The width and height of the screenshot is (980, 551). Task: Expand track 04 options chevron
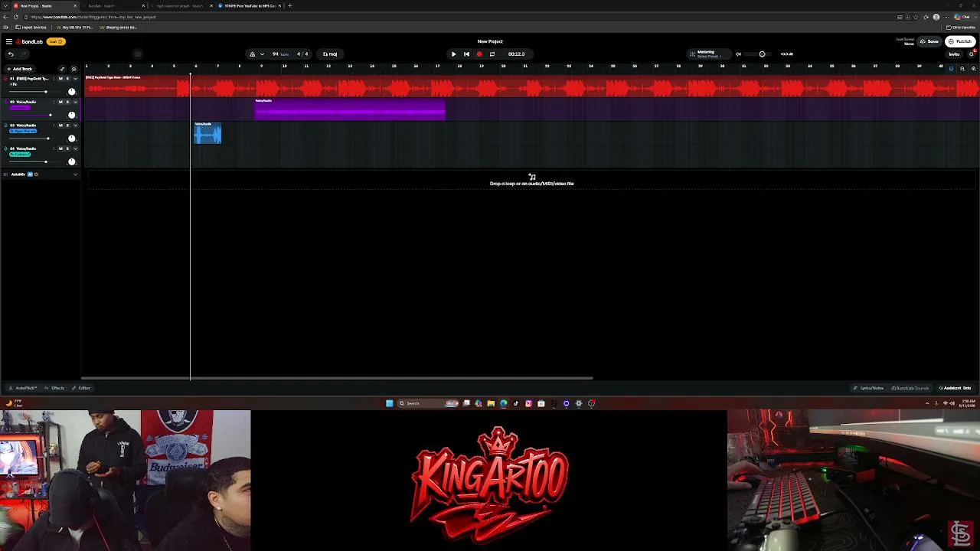[x=75, y=148]
